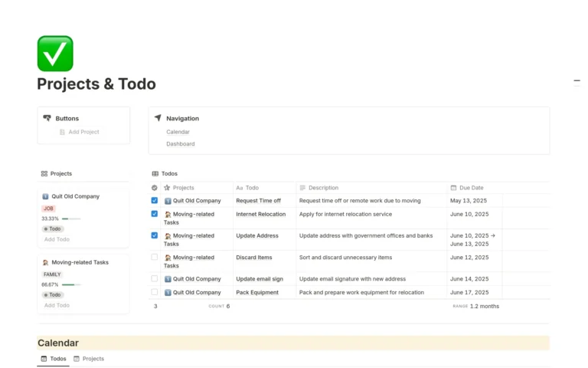Open the Projects calendar tab
This screenshot has width=588, height=368.
(x=89, y=359)
